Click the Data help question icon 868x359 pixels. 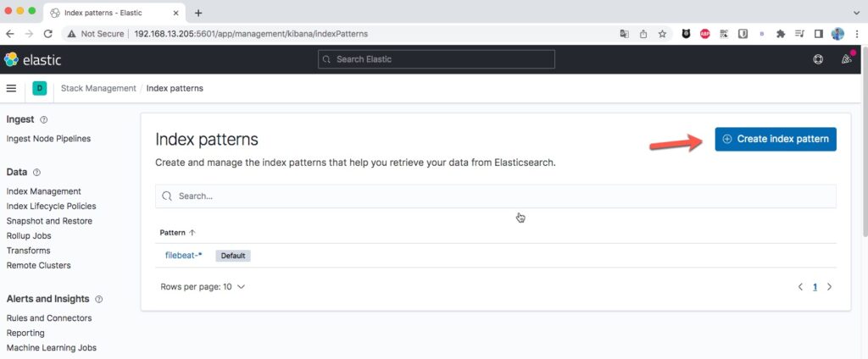pos(36,172)
